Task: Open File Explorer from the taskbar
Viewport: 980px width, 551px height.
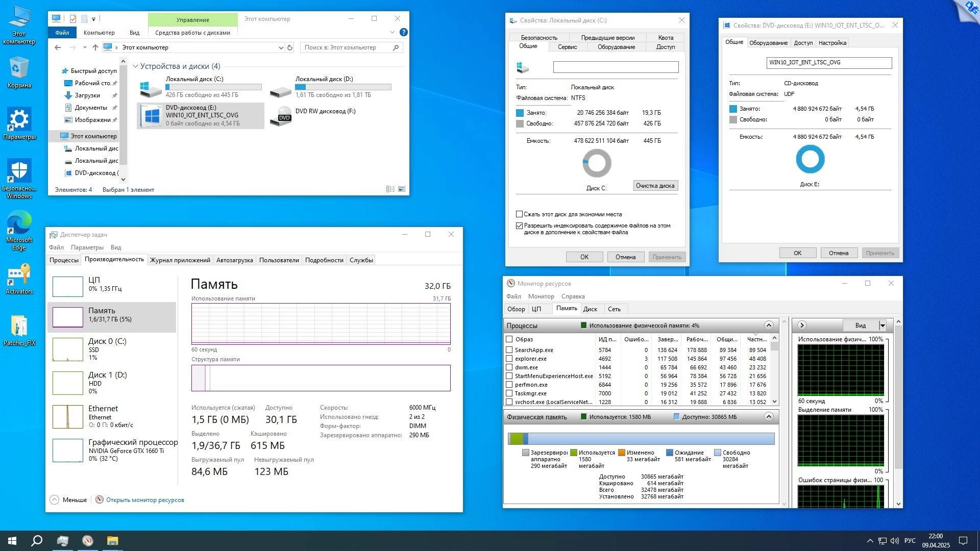Action: click(x=112, y=541)
